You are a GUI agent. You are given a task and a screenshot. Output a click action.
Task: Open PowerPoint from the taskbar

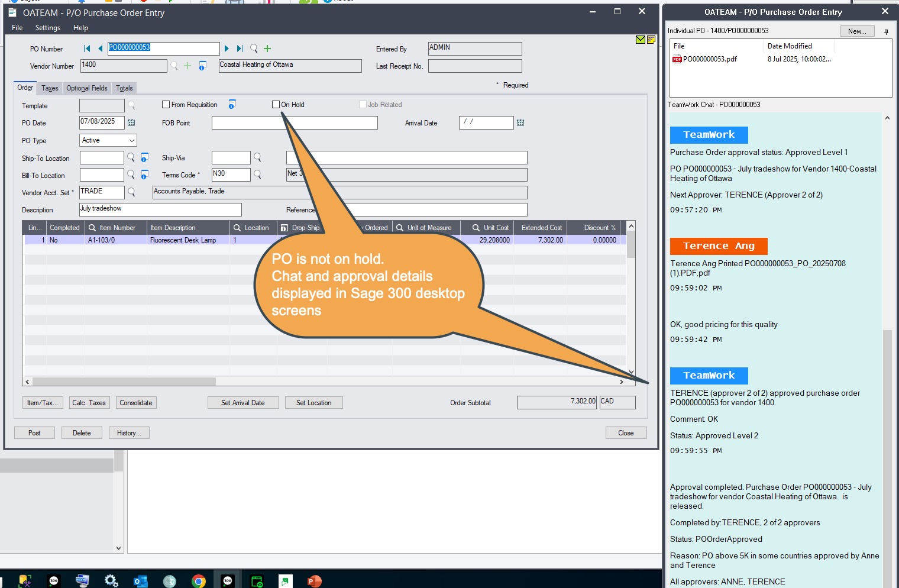click(314, 581)
